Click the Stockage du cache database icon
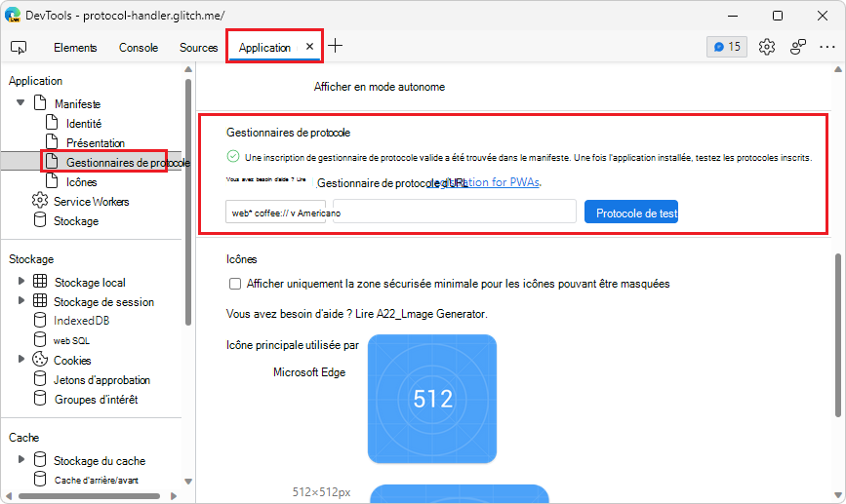The height and width of the screenshot is (504, 846). pyautogui.click(x=40, y=459)
